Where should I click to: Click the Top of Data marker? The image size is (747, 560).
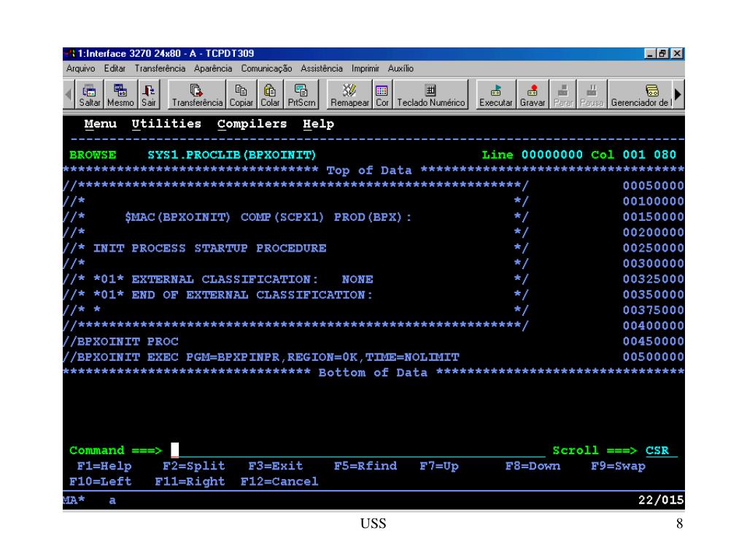(x=369, y=171)
